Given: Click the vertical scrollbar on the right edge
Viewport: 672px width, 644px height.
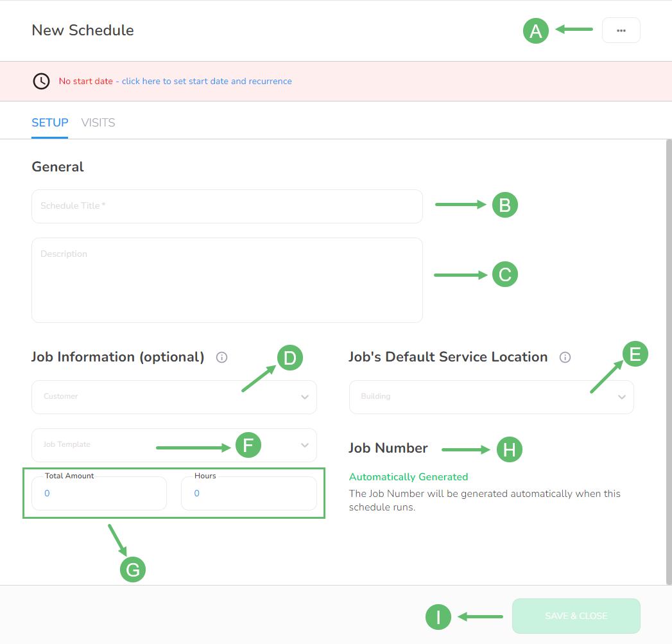Looking at the screenshot, I should pyautogui.click(x=669, y=361).
